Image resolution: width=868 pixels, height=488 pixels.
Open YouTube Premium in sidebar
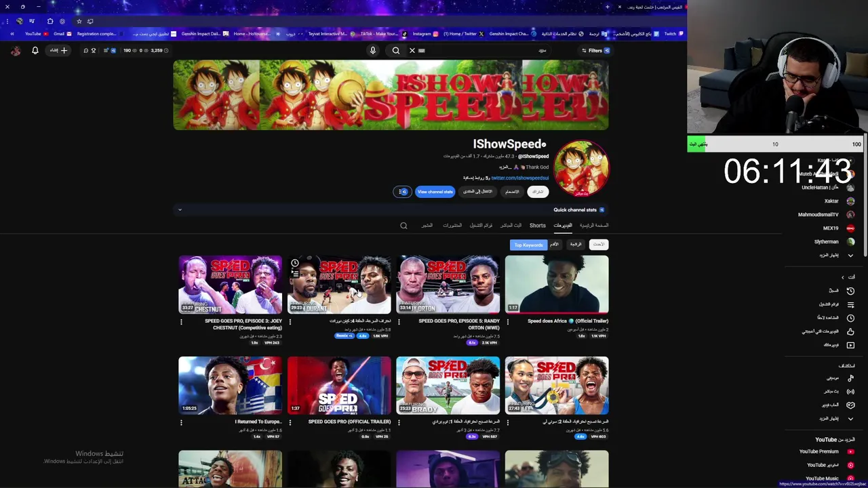pos(826,451)
